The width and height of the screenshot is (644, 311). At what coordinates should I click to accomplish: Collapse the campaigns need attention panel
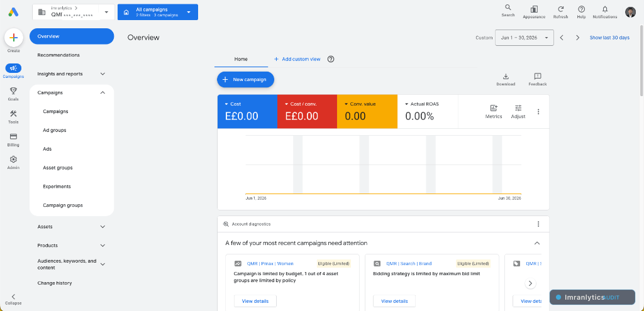click(537, 243)
